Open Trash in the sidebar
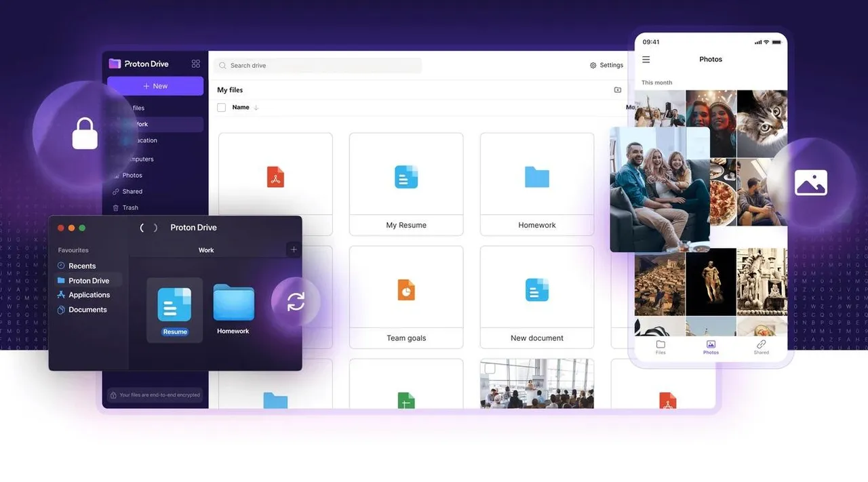This screenshot has height=482, width=868. (x=130, y=207)
